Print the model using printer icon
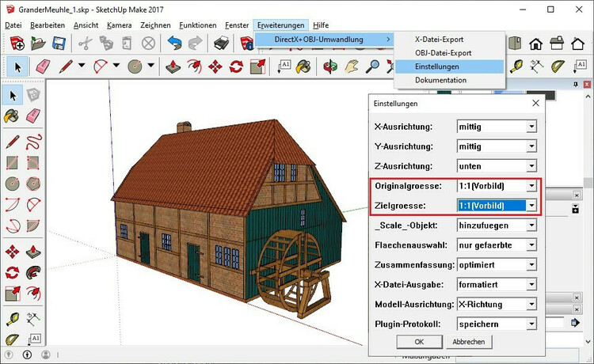The height and width of the screenshot is (364, 594). pyautogui.click(x=221, y=44)
